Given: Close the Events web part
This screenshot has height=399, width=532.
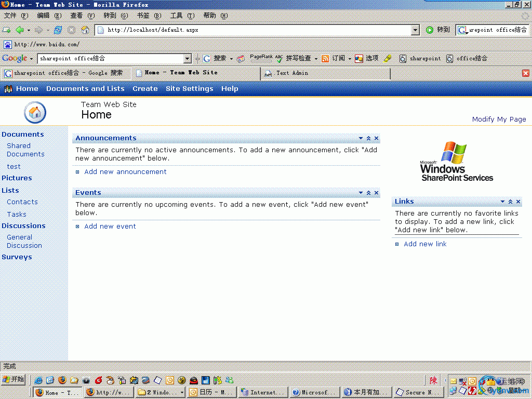Looking at the screenshot, I should pos(376,193).
